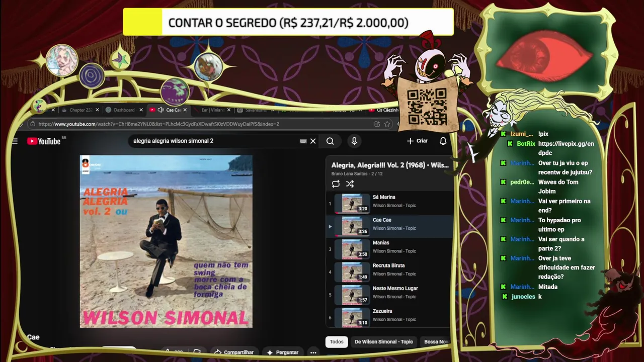Select De Wilson Simonal - Topic chip
Image resolution: width=644 pixels, height=362 pixels.
383,342
